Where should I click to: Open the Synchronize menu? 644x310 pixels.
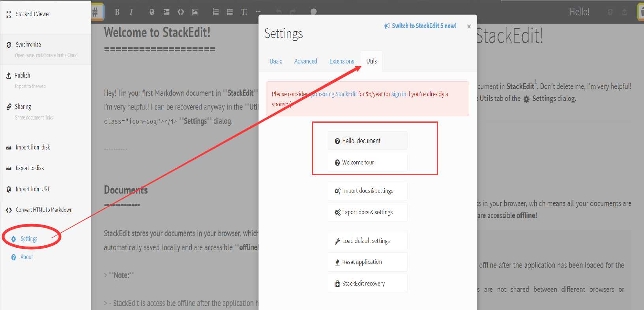[45, 49]
